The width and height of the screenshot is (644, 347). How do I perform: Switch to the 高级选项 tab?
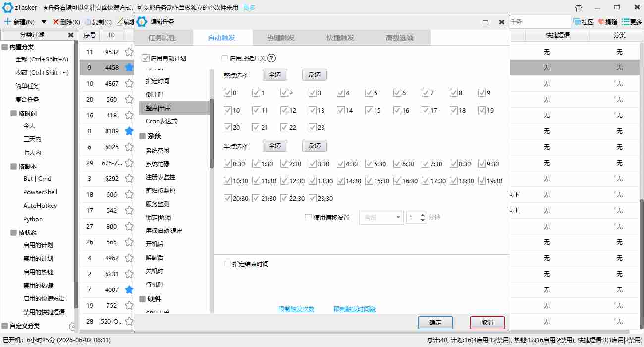(400, 38)
